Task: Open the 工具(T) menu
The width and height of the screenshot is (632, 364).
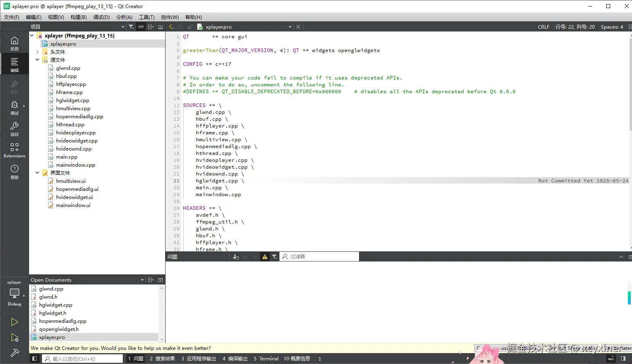Action: (x=147, y=17)
